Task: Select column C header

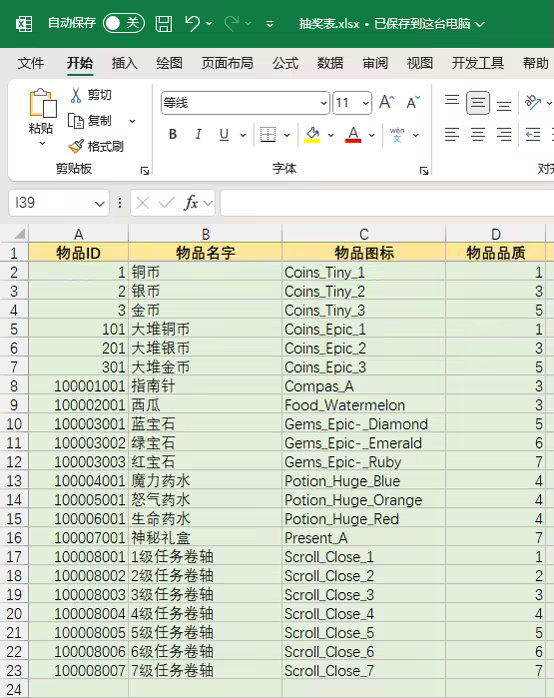Action: pos(364,234)
